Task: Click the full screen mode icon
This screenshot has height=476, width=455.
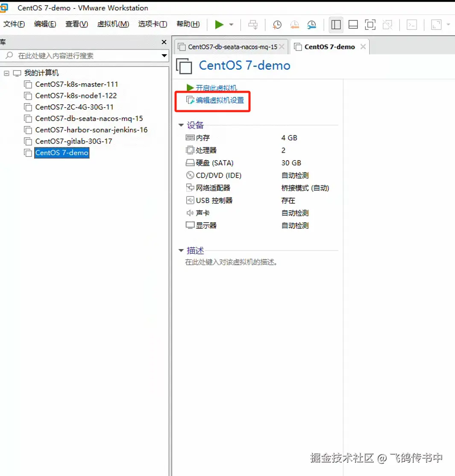Action: click(370, 25)
